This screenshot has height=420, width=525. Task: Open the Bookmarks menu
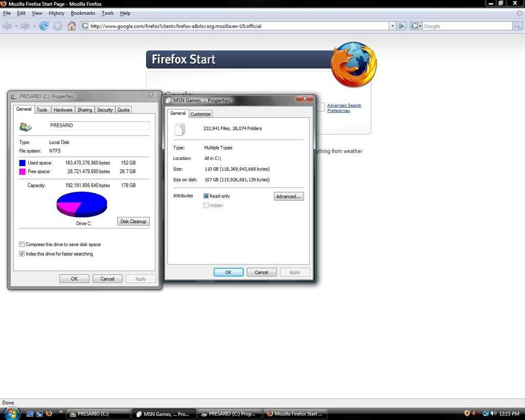[83, 13]
